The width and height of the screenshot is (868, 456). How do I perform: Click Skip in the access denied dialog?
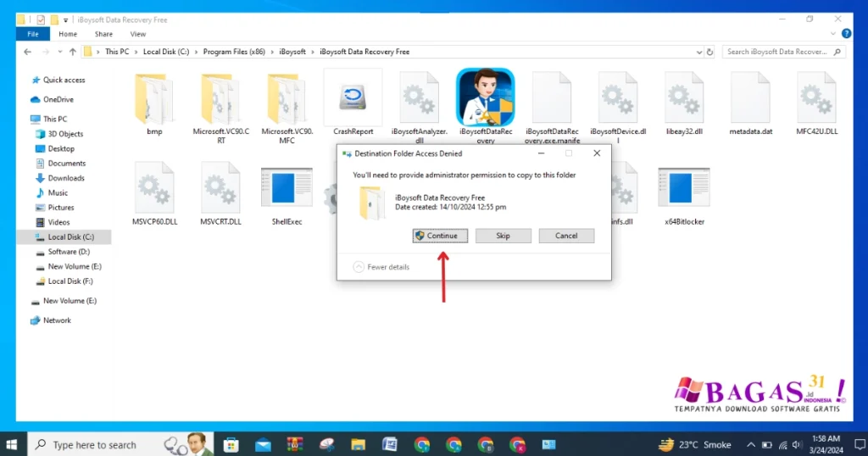tap(504, 236)
